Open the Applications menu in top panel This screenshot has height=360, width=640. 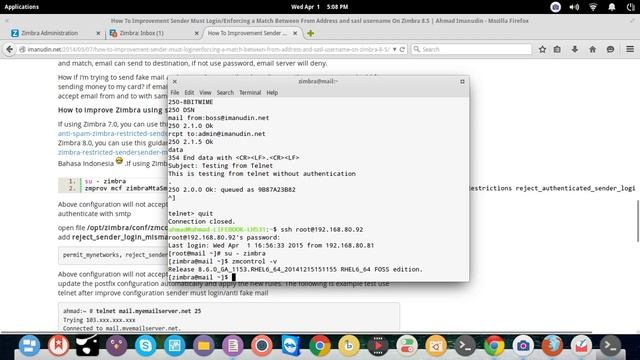coord(22,7)
